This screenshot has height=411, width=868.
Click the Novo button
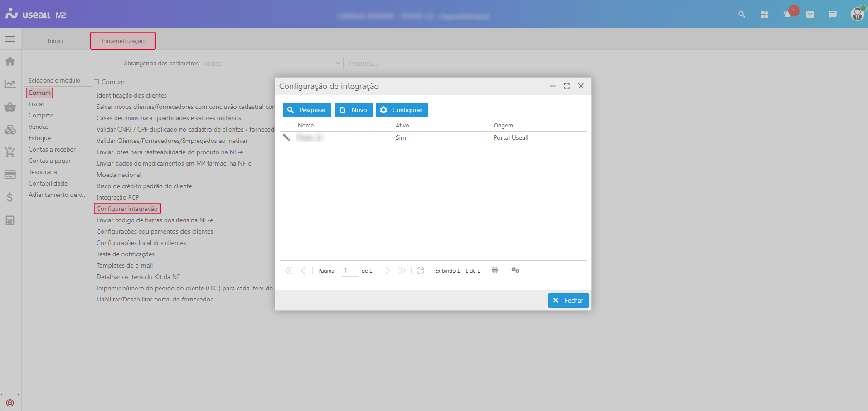click(354, 110)
